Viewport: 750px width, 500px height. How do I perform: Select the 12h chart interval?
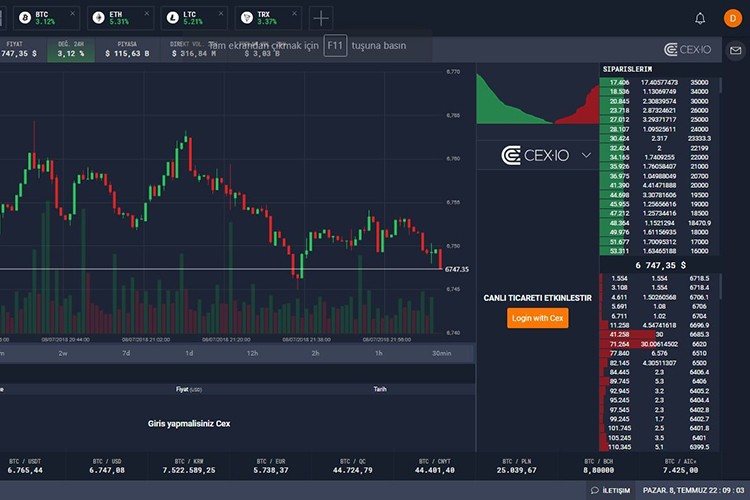tap(252, 353)
